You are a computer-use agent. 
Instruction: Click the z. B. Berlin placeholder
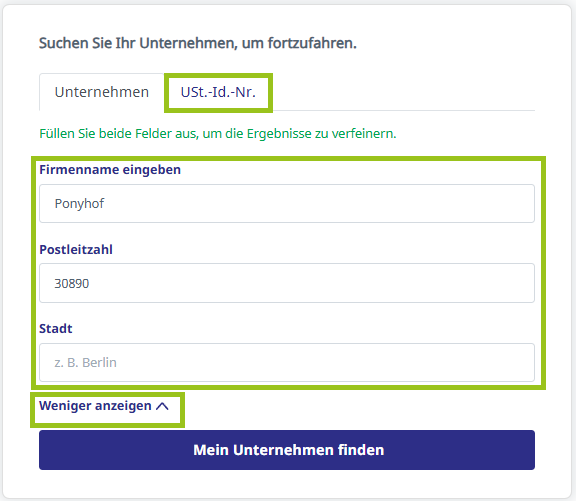click(x=86, y=363)
